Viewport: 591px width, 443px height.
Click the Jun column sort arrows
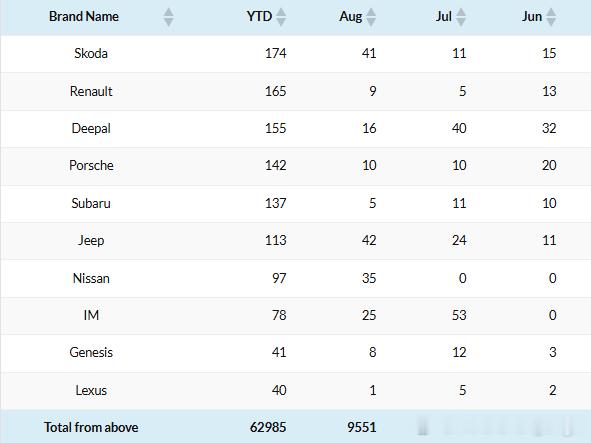click(551, 17)
